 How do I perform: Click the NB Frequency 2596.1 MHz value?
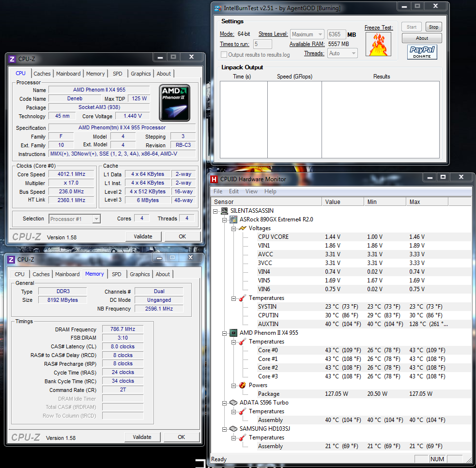point(159,309)
